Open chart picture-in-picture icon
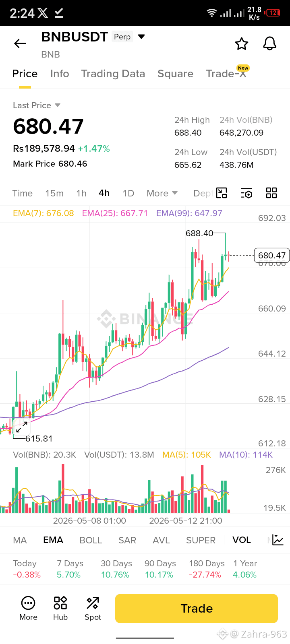This screenshot has height=644, width=290. point(222,193)
